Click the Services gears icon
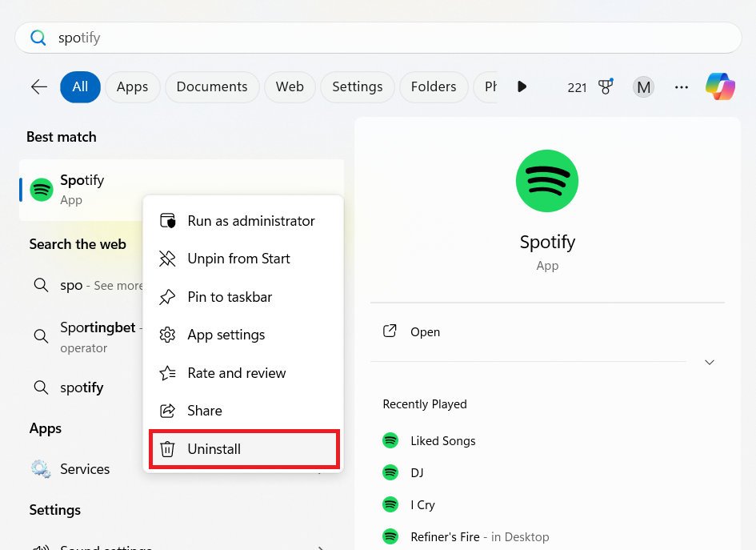 coord(41,469)
